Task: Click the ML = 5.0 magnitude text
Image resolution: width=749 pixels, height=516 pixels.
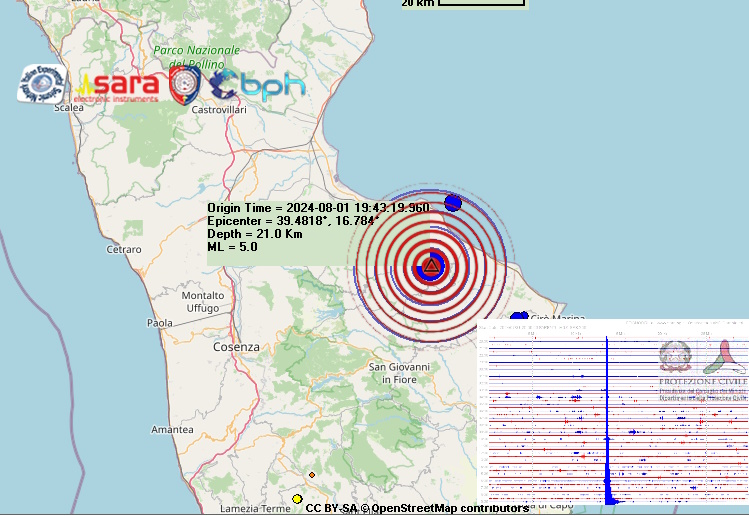Action: tap(232, 247)
